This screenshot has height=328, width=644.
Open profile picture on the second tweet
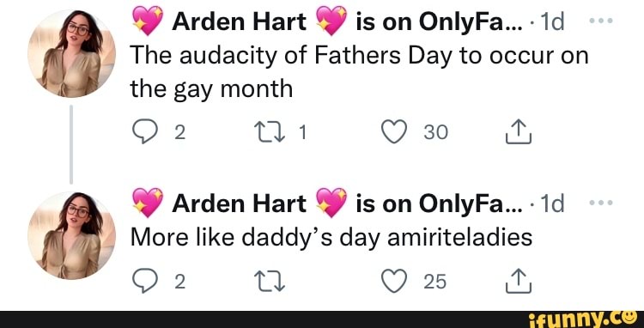click(71, 235)
